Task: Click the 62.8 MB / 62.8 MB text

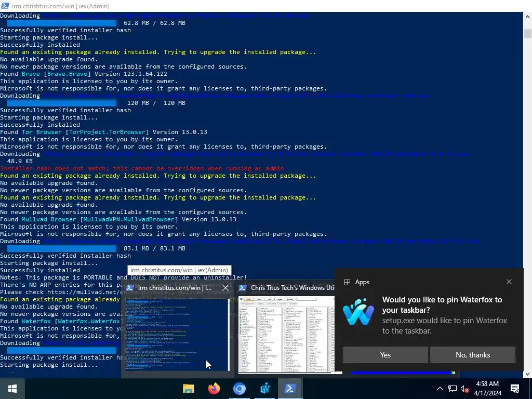Action: pyautogui.click(x=154, y=23)
